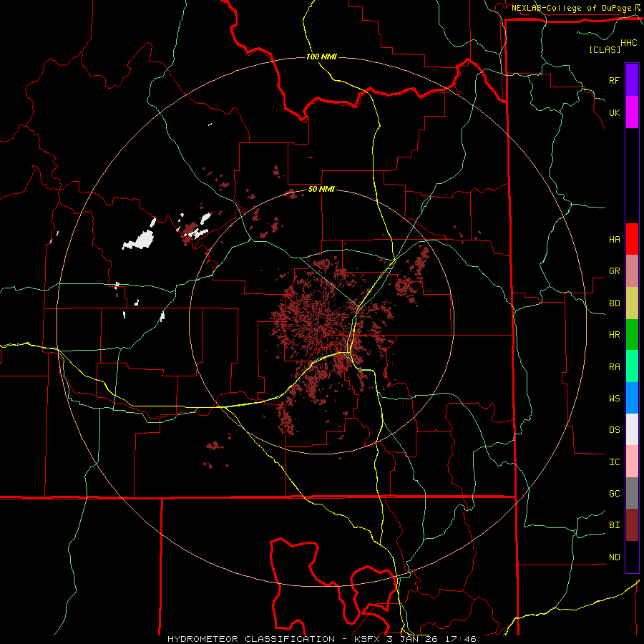Image resolution: width=644 pixels, height=644 pixels.
Task: Click the WS legend label
Action: click(x=614, y=398)
